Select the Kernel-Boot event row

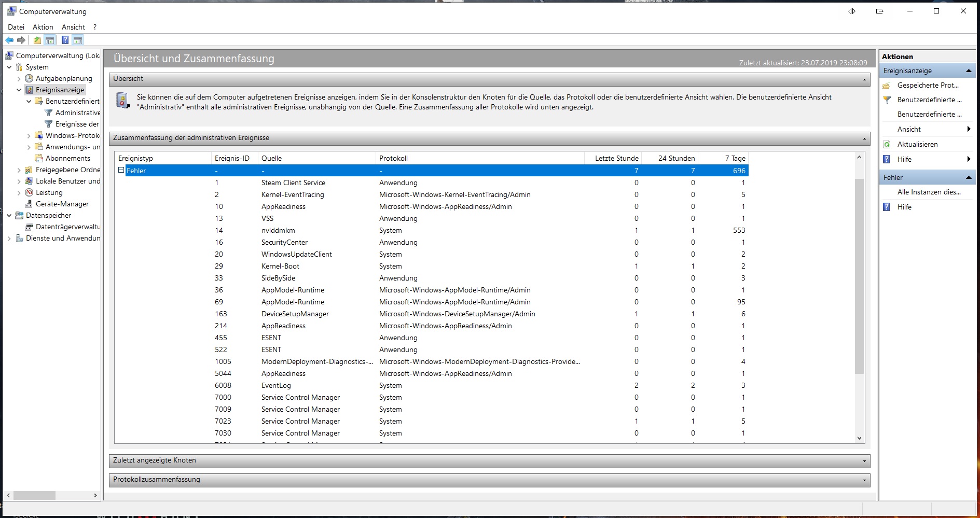432,266
